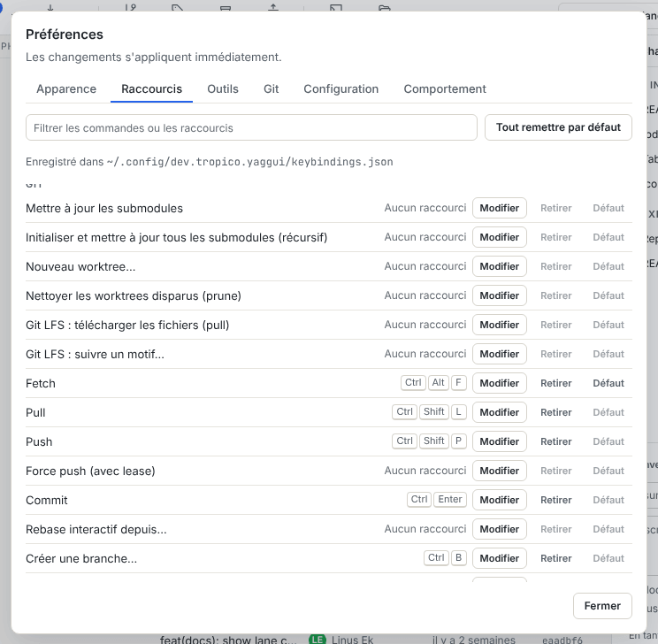
Task: Retirer the Pull shortcut
Action: [x=556, y=412]
